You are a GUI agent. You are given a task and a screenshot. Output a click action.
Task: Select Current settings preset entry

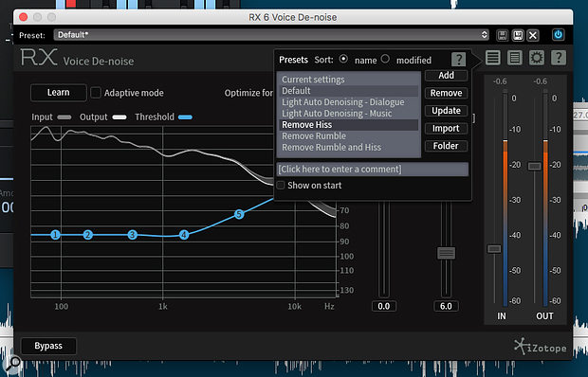pyautogui.click(x=348, y=80)
